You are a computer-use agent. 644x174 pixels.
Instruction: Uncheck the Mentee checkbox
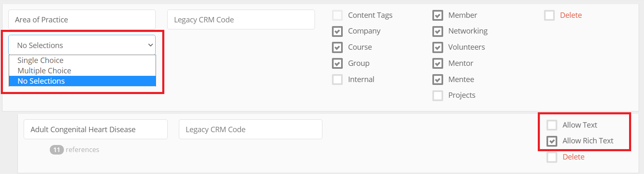point(438,80)
